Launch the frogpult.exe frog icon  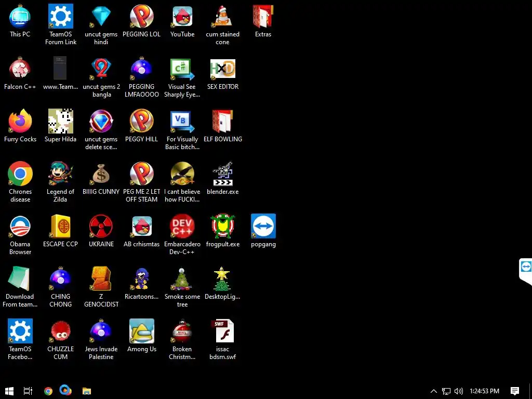pyautogui.click(x=222, y=226)
